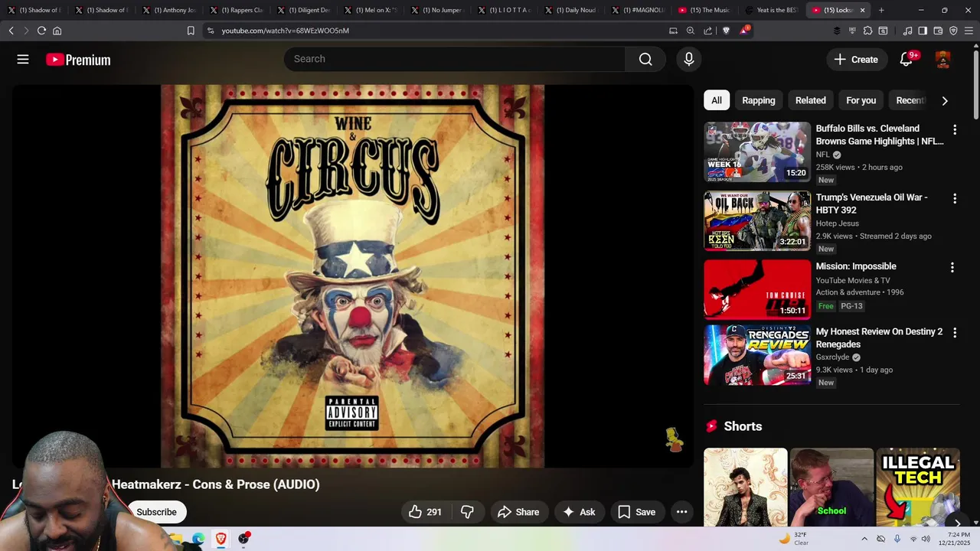Open the browser extensions puzzle icon

(867, 31)
